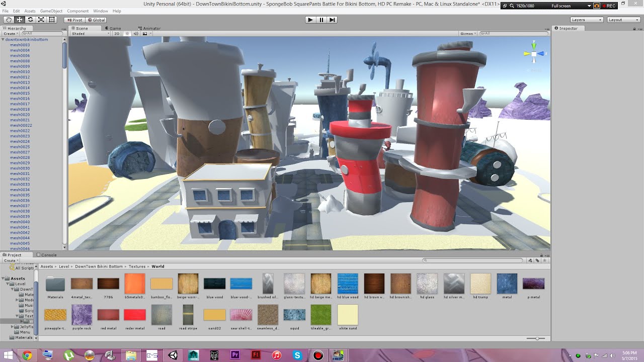The image size is (644, 362).
Task: Open Unity from the taskbar
Action: pos(173,355)
